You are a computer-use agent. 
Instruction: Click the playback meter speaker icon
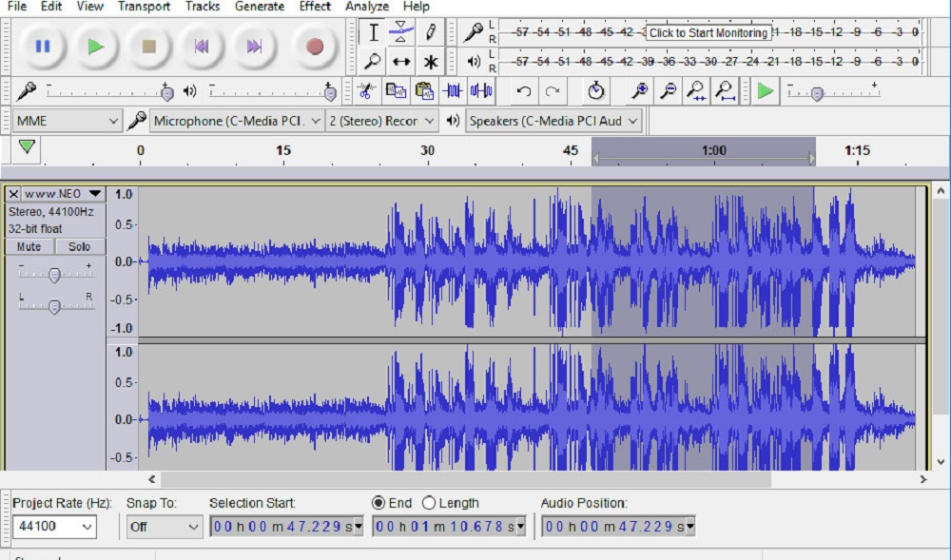(474, 61)
